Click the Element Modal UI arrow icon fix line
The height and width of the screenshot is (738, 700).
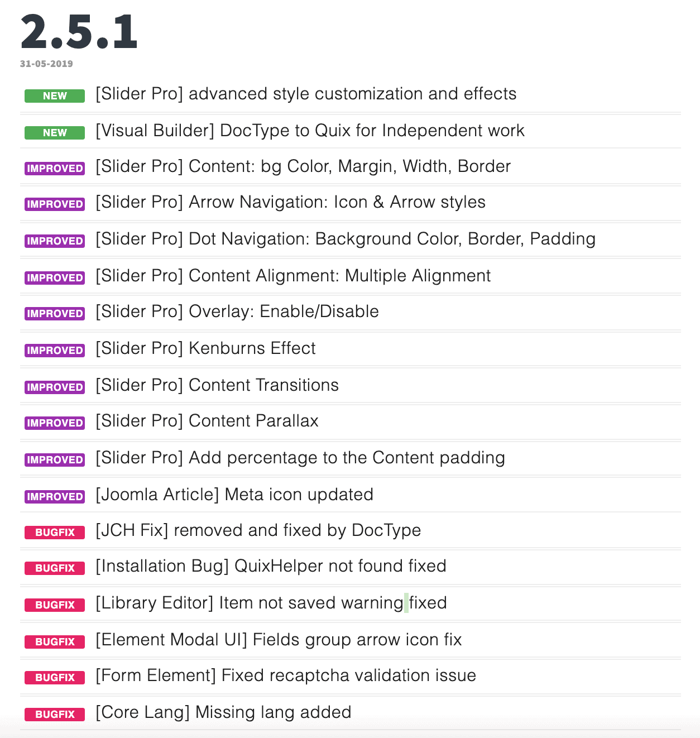pos(279,640)
